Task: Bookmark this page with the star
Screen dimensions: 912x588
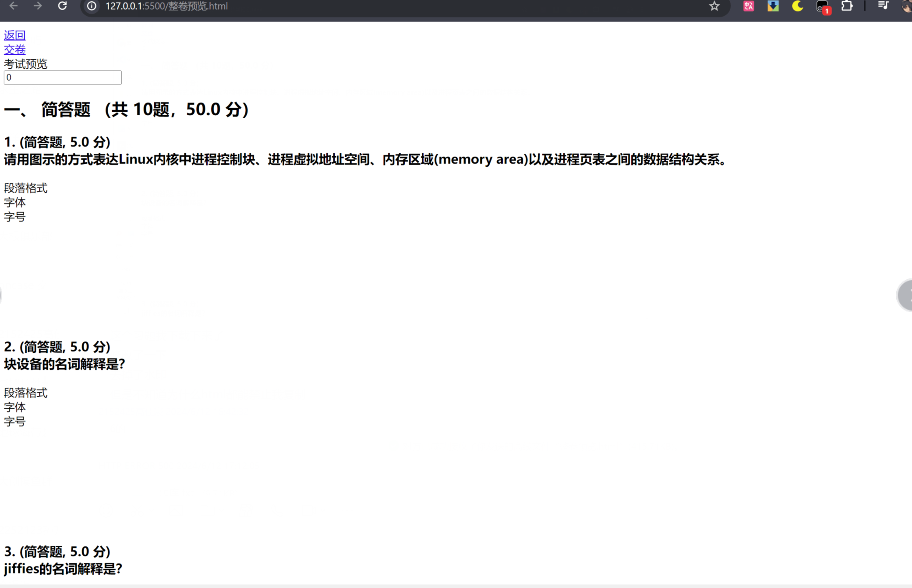Action: [714, 6]
